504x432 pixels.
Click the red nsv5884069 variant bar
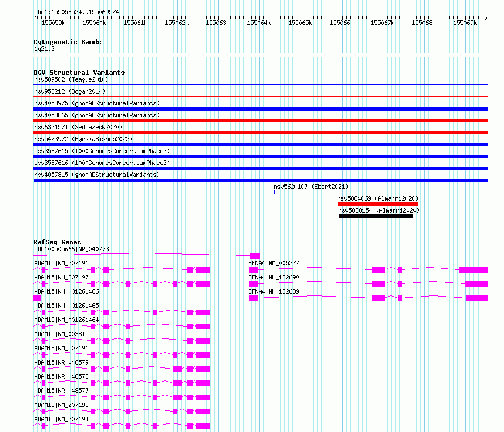coord(378,204)
